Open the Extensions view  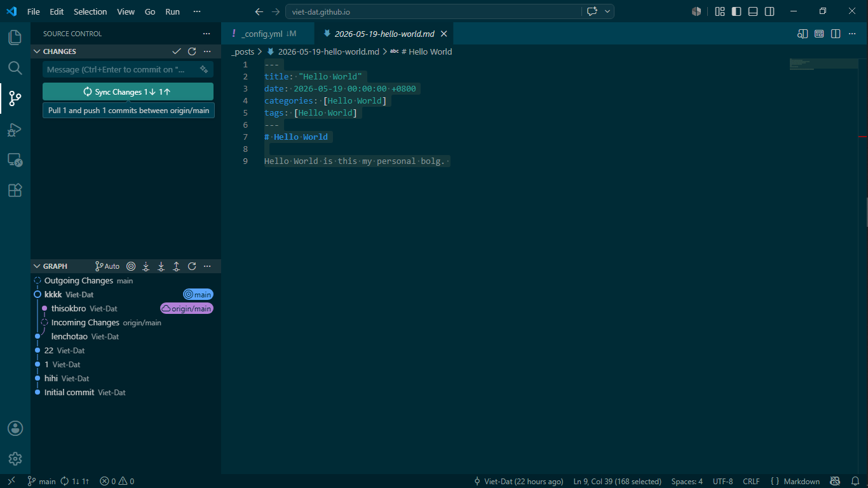15,190
